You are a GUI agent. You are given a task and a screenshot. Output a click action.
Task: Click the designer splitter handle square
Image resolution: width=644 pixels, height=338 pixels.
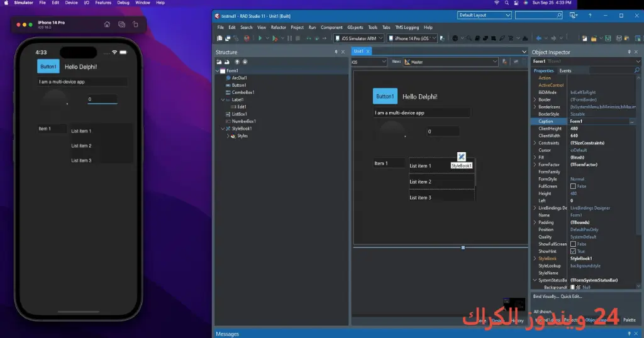coord(463,248)
